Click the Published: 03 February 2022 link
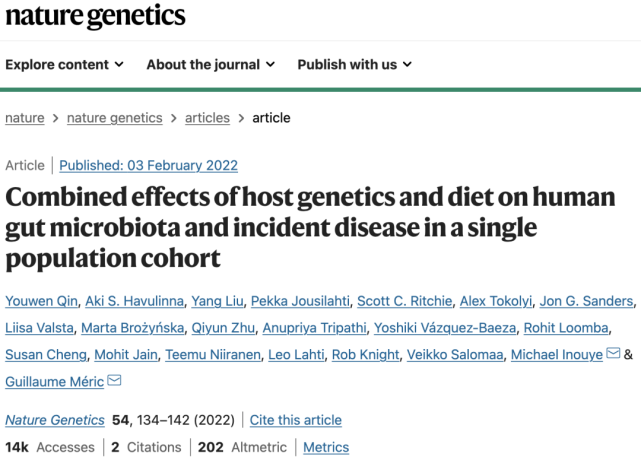The image size is (641, 460). pyautogui.click(x=148, y=165)
